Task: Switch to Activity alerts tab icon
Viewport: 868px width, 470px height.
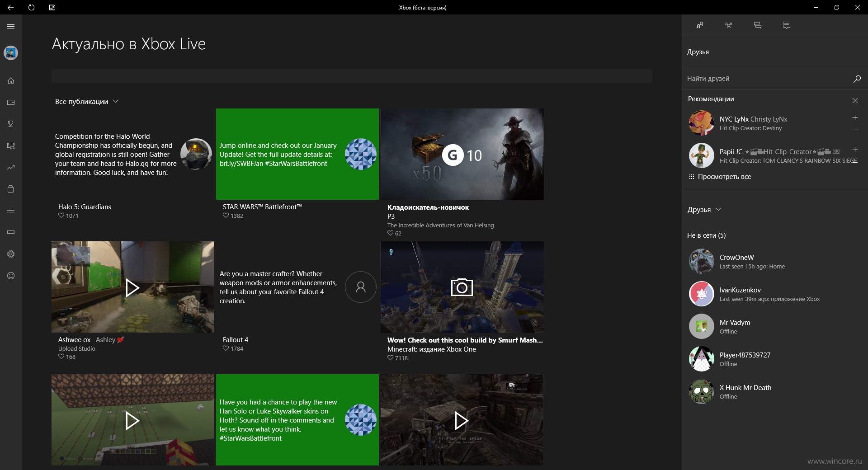Action: pyautogui.click(x=787, y=25)
